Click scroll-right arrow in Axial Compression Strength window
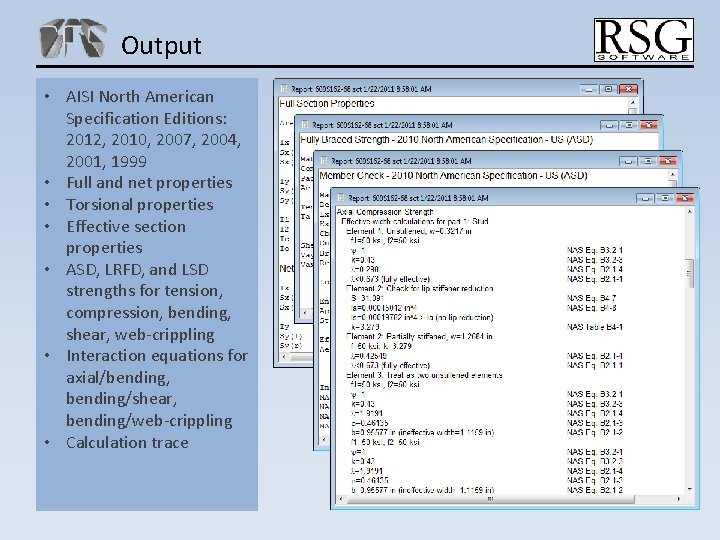This screenshot has width=720, height=540. [x=679, y=499]
